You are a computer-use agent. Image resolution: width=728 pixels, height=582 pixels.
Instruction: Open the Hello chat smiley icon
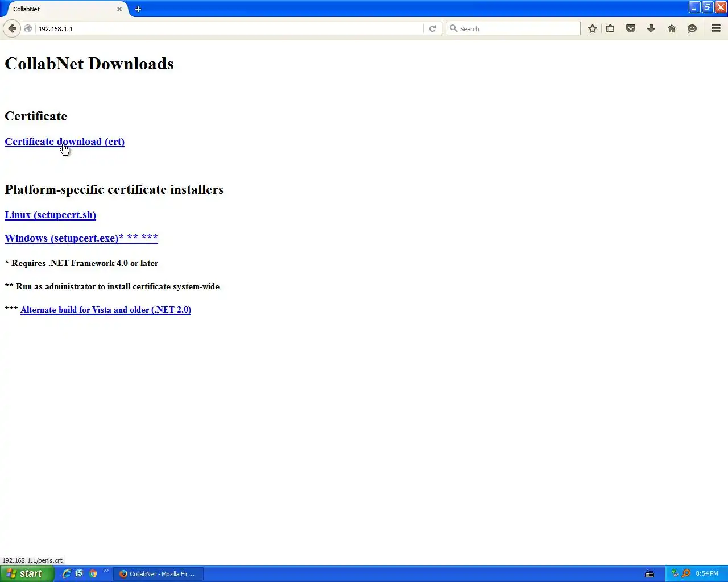[692, 28]
